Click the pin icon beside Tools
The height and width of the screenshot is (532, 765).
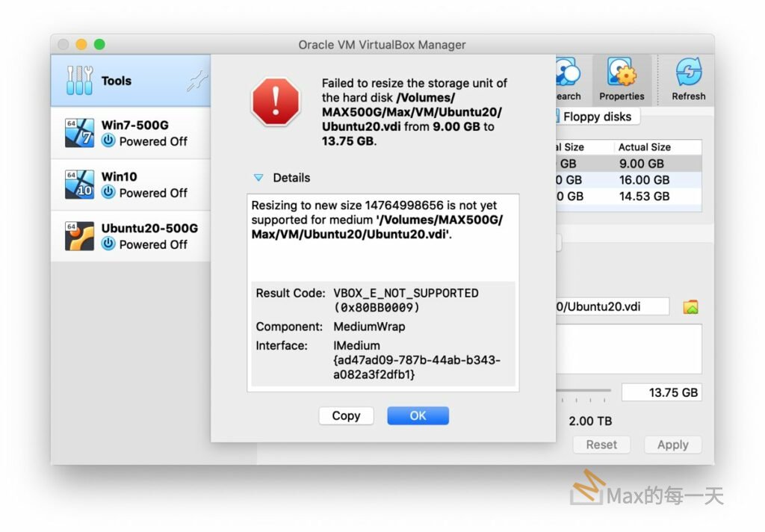(196, 81)
